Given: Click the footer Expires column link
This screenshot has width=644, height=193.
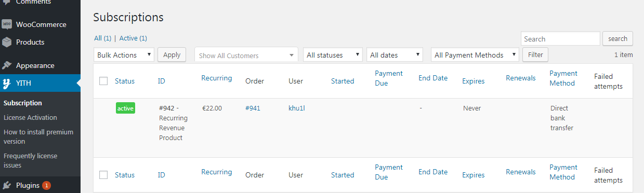Looking at the screenshot, I should [x=474, y=175].
